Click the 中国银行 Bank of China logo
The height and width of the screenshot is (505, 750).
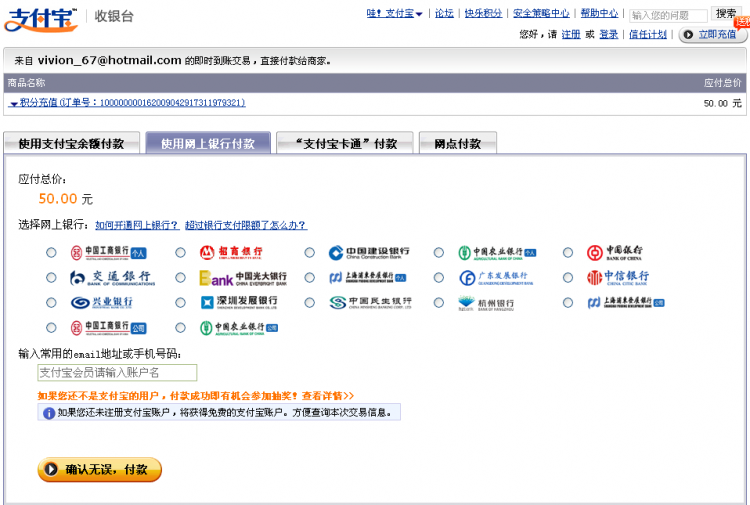coord(615,252)
